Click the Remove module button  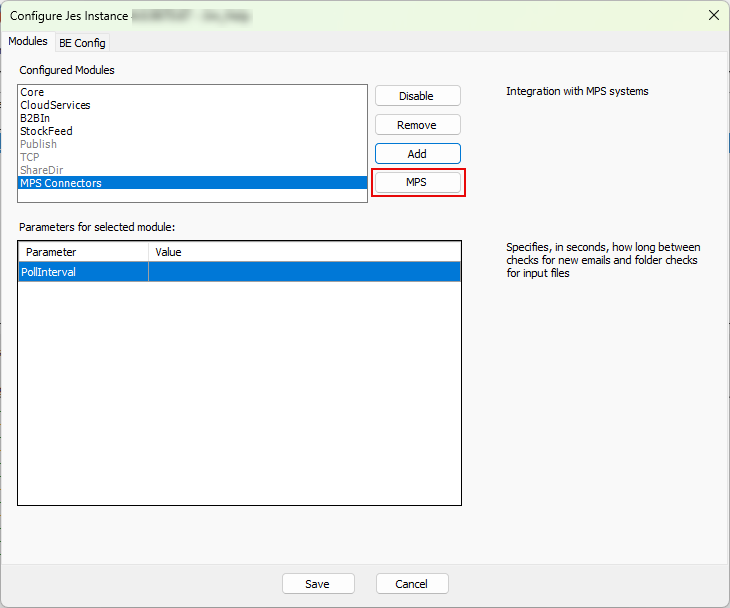pyautogui.click(x=418, y=125)
